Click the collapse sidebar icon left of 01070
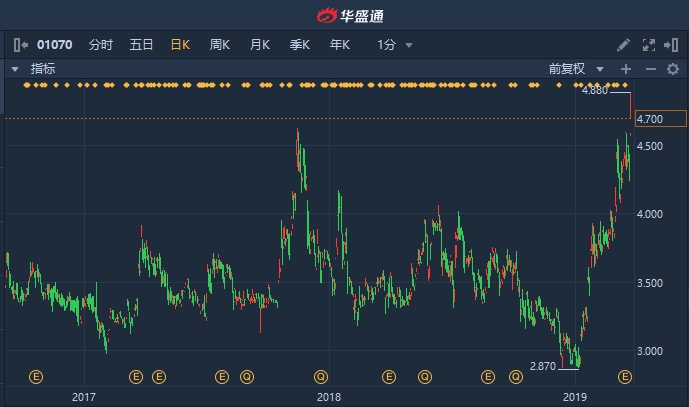The image size is (689, 407). point(21,45)
